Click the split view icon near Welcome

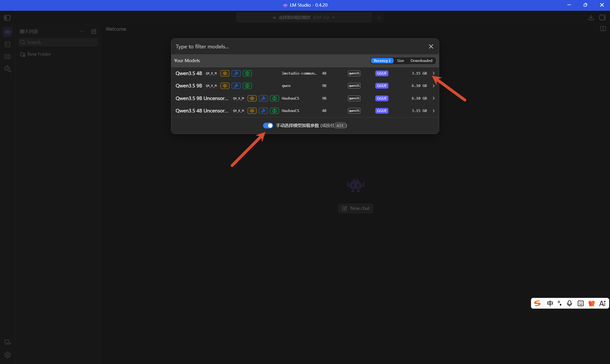coord(603,29)
